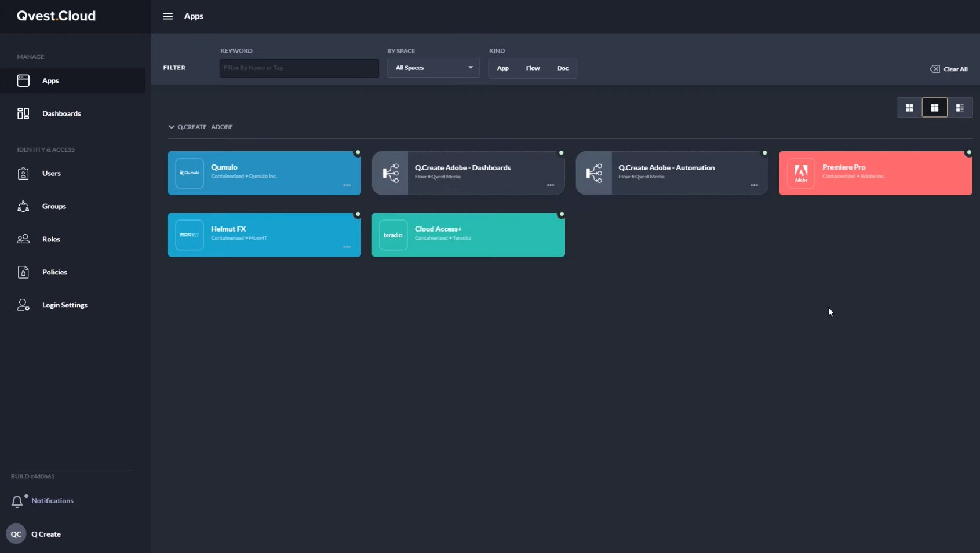Click the Roles icon
The image size is (980, 553).
(23, 239)
